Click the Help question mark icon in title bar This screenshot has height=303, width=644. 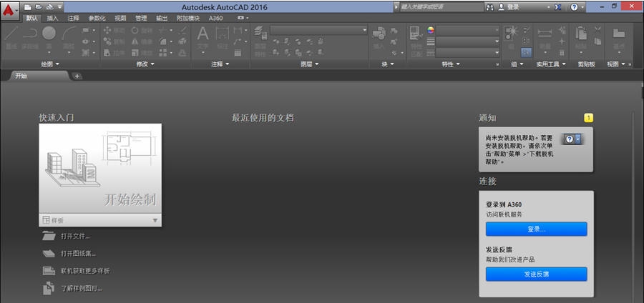[x=574, y=7]
